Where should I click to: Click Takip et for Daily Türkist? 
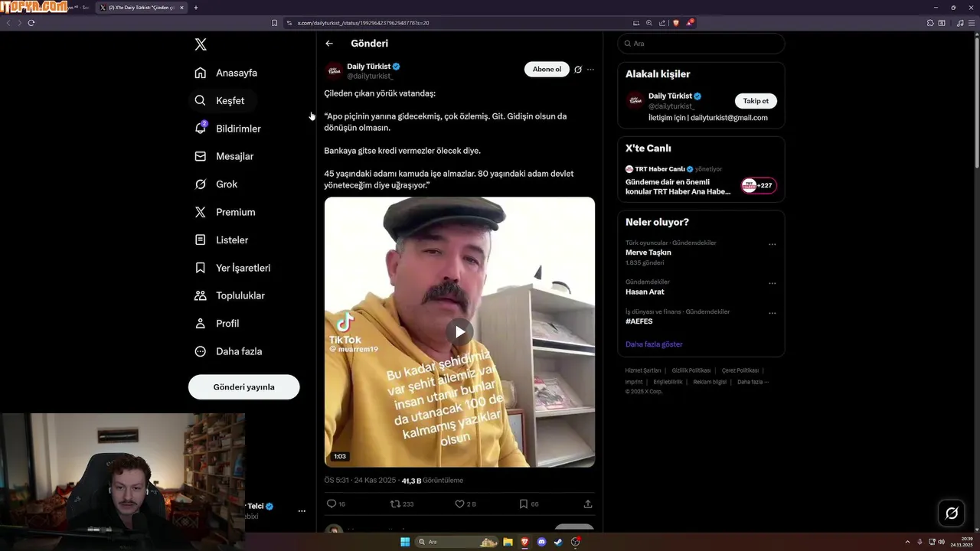tap(756, 101)
